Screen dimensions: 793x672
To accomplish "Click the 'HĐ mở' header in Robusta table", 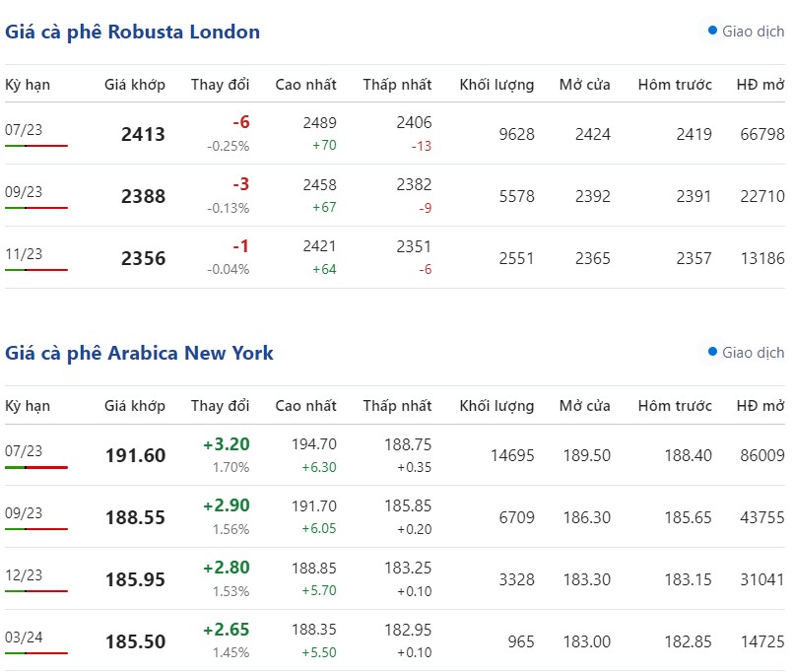I will (760, 85).
